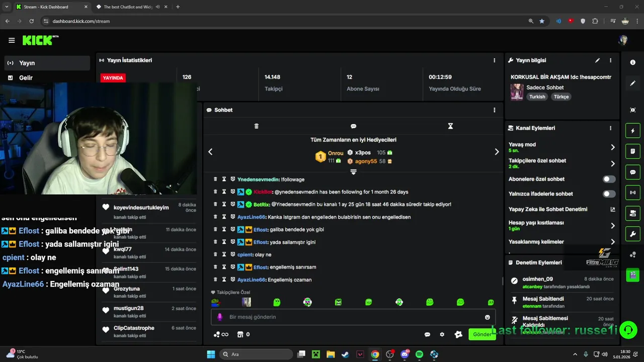Click the shield icon on Ynedensevmedin's !followage message
This screenshot has height=362, width=644.
pyautogui.click(x=233, y=179)
